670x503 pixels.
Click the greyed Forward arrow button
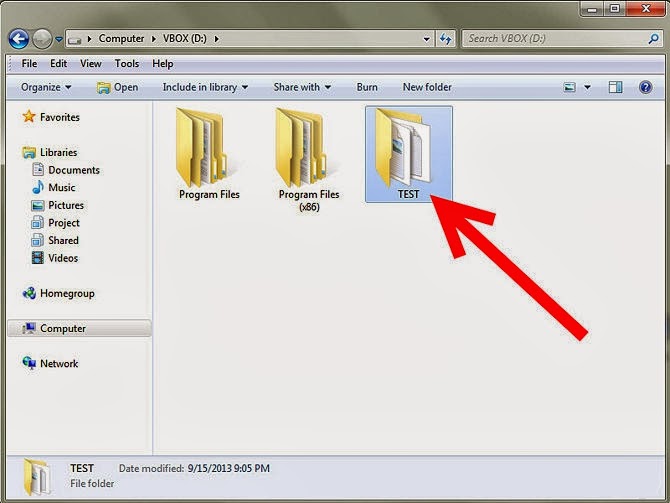42,39
